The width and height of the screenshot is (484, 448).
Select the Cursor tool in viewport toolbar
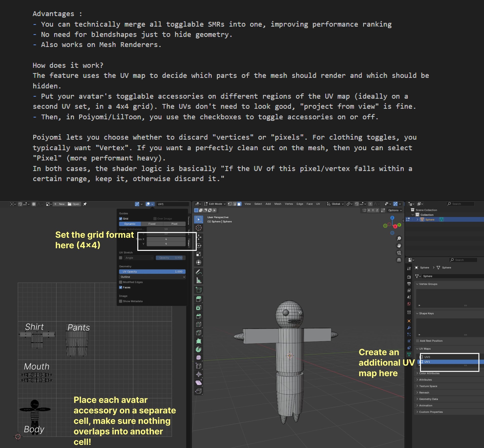(x=199, y=228)
